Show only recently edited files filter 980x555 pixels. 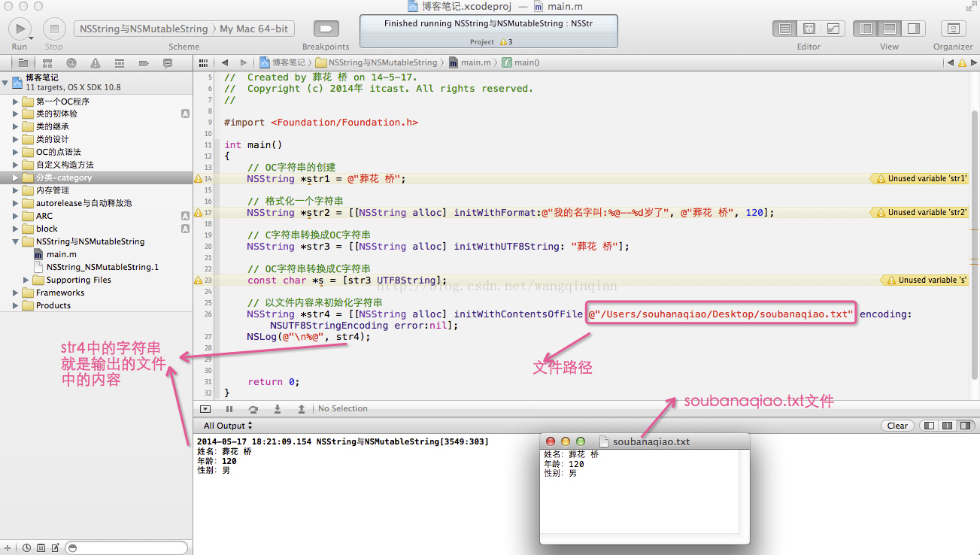click(26, 548)
